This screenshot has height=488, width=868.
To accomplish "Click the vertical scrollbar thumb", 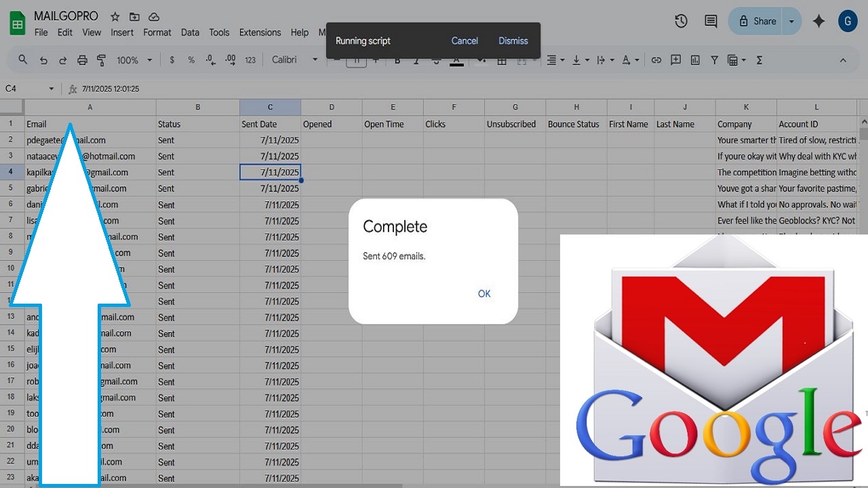I will pyautogui.click(x=863, y=133).
